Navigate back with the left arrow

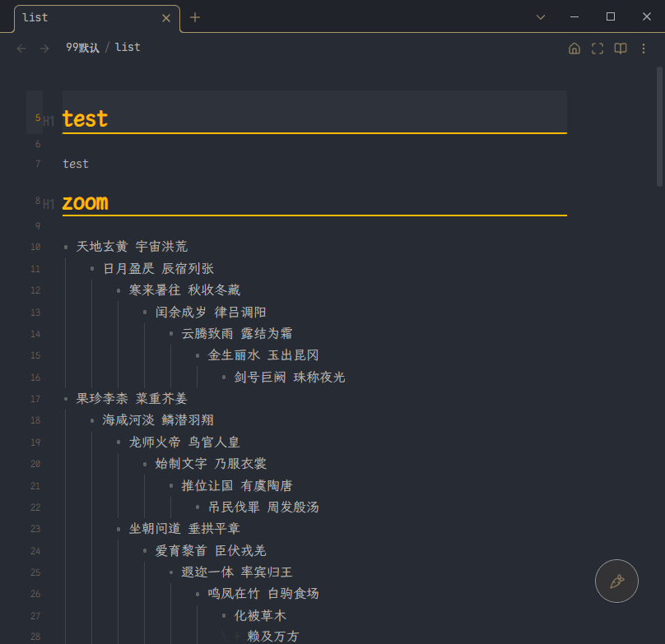(x=21, y=49)
